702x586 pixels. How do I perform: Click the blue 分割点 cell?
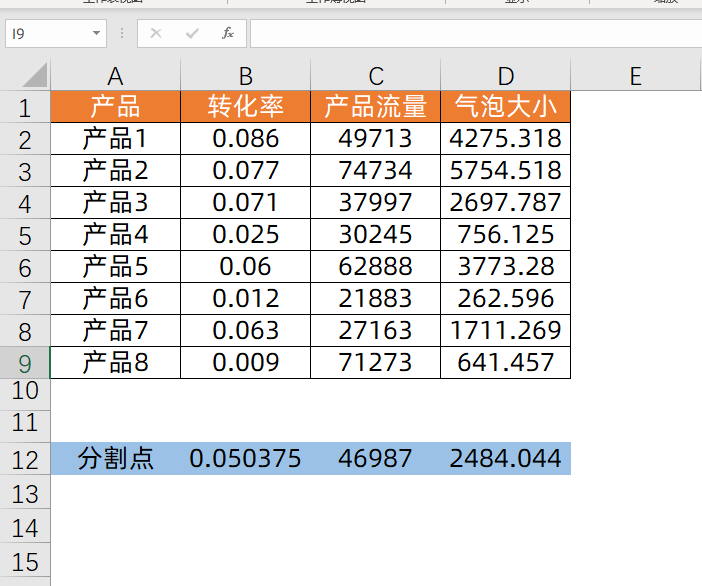115,459
